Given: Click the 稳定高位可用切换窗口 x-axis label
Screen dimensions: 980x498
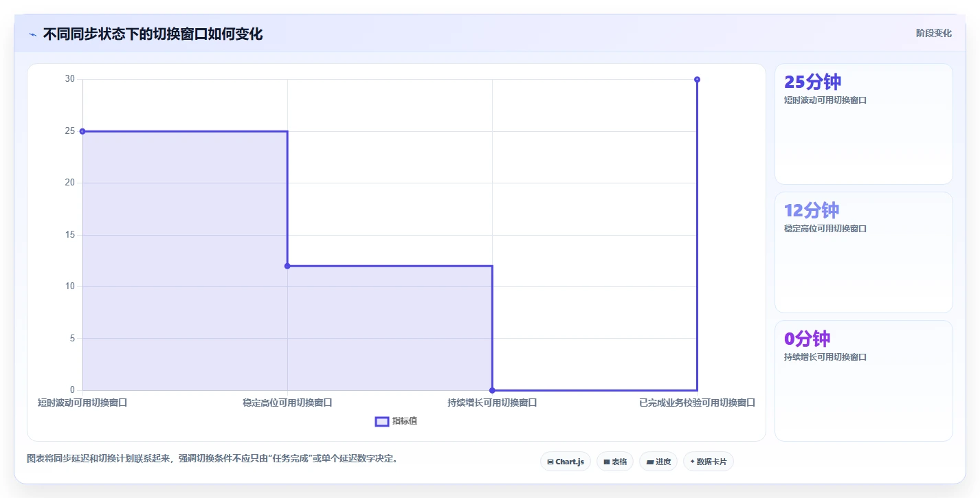Looking at the screenshot, I should [287, 403].
